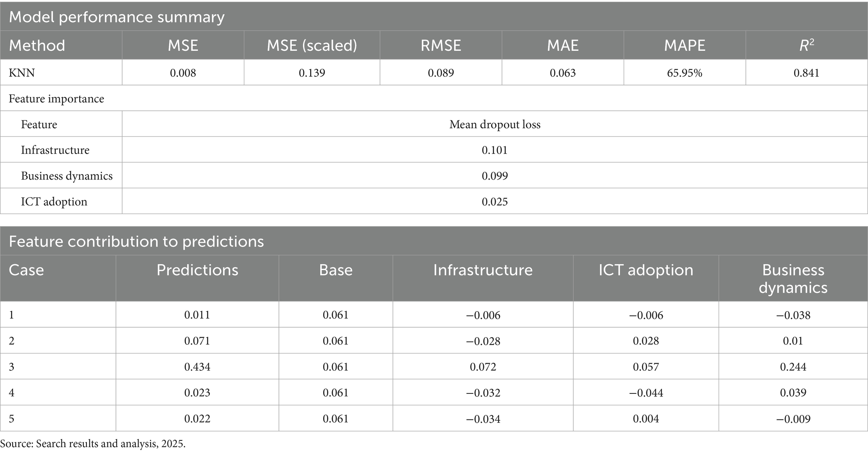
Task: Select the MSE (scaled) column header
Action: click(312, 45)
